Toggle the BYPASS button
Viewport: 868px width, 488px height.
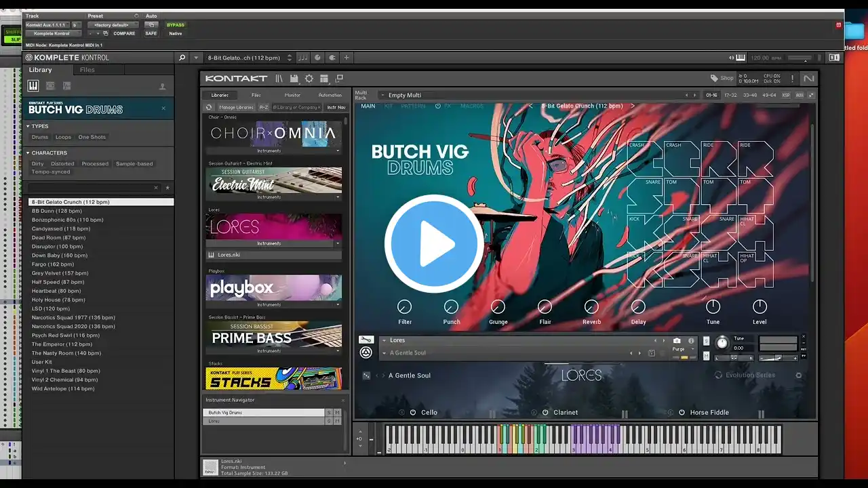176,25
